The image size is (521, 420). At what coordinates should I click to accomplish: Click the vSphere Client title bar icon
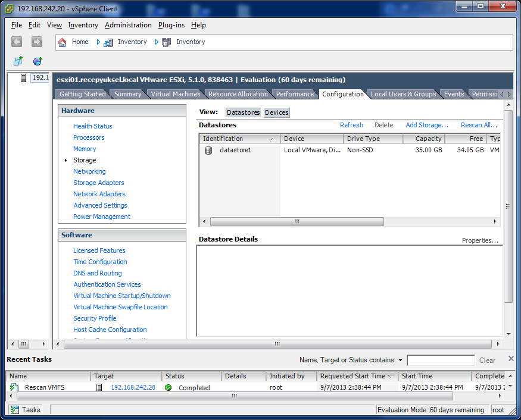[10, 9]
